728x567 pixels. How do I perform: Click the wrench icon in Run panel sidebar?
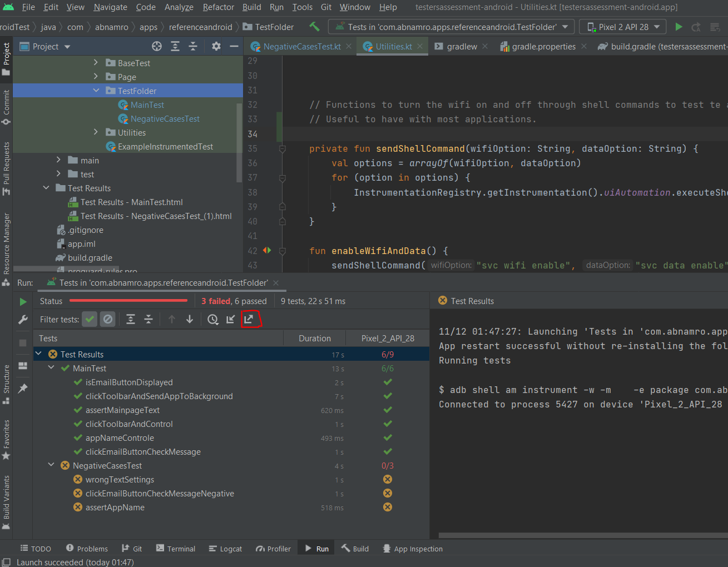pyautogui.click(x=23, y=320)
